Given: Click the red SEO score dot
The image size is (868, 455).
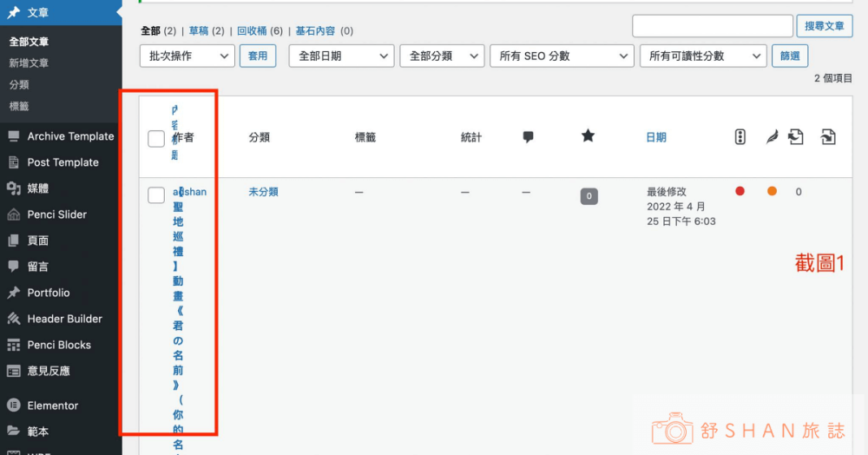Looking at the screenshot, I should (740, 192).
